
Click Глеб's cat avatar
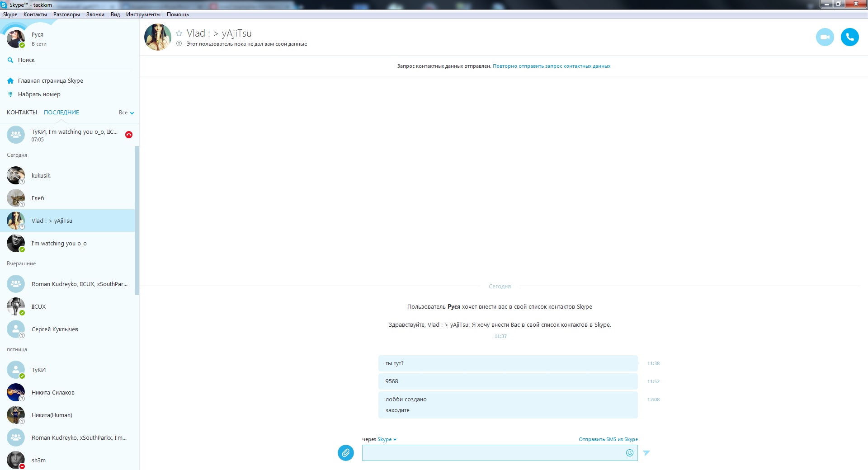click(16, 198)
